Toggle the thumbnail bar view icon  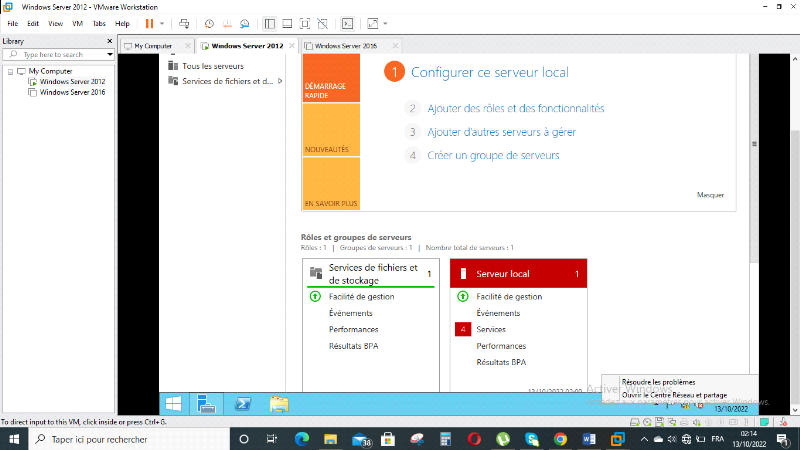click(x=287, y=23)
